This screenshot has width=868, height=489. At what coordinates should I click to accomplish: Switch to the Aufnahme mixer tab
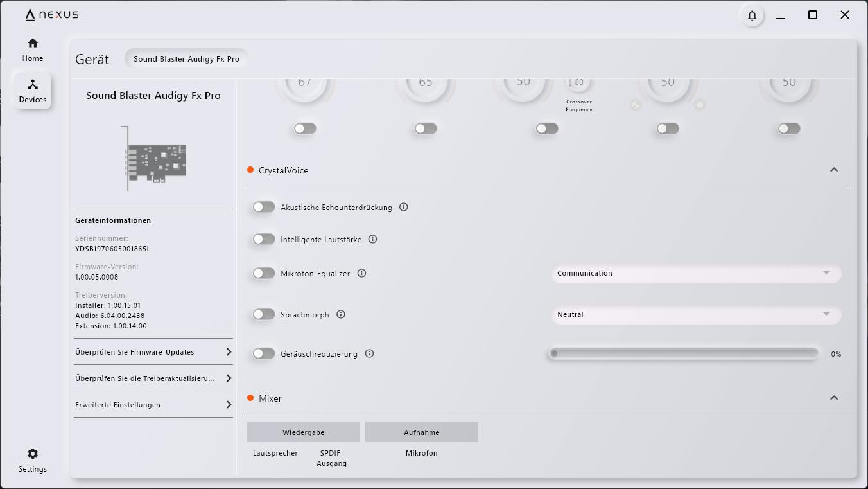pyautogui.click(x=422, y=432)
